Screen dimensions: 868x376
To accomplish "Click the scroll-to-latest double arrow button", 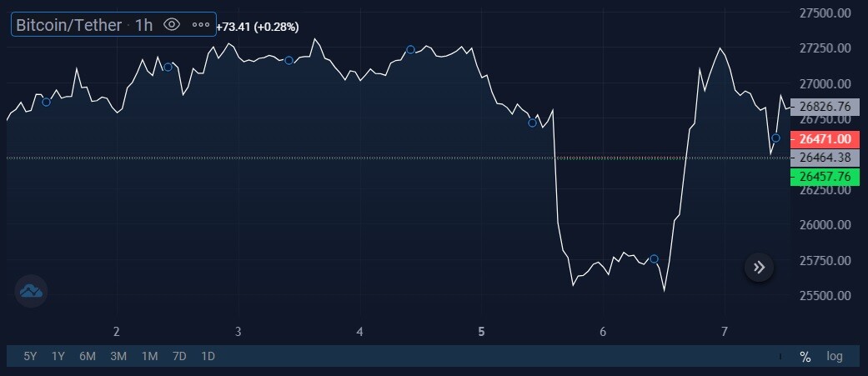I will 759,268.
